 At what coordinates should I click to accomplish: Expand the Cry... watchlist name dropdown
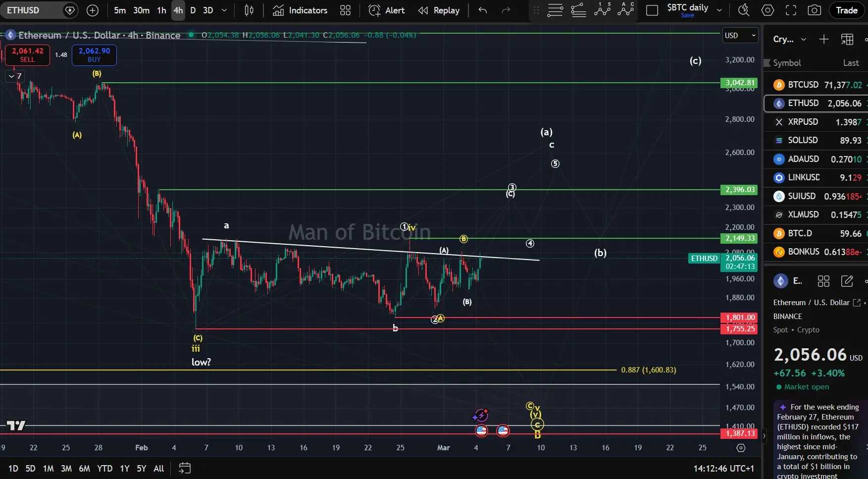[790, 39]
